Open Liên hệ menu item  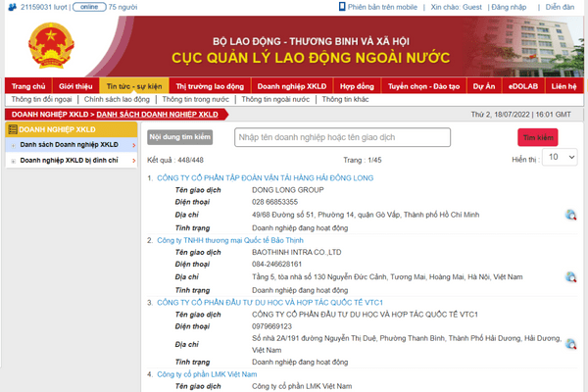(564, 86)
